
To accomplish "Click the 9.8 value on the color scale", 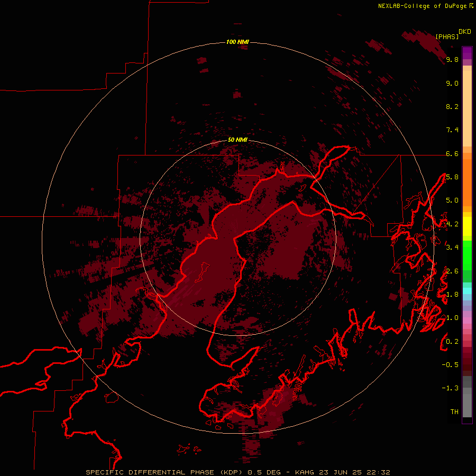I will [452, 60].
